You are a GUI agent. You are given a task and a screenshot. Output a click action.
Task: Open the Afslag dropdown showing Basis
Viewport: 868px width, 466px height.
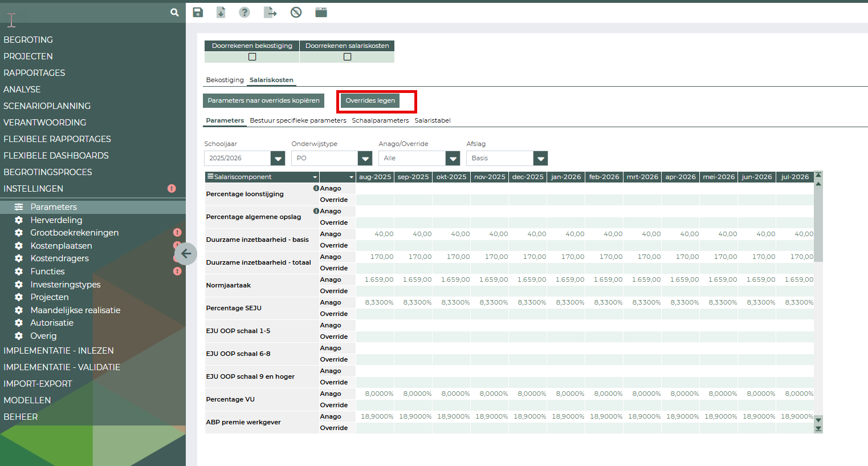[540, 159]
